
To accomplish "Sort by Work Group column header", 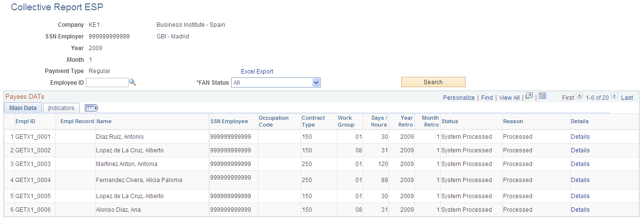I will (346, 121).
